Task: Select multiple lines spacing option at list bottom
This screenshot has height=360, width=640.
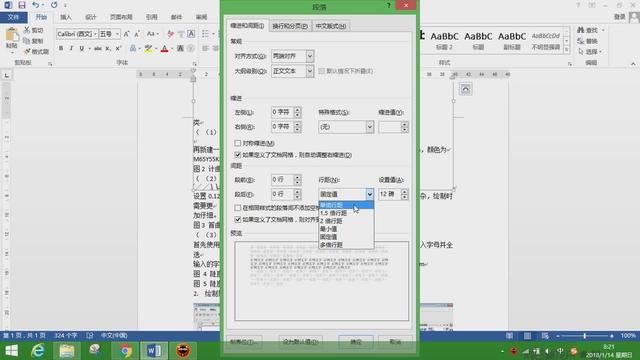Action: click(346, 245)
